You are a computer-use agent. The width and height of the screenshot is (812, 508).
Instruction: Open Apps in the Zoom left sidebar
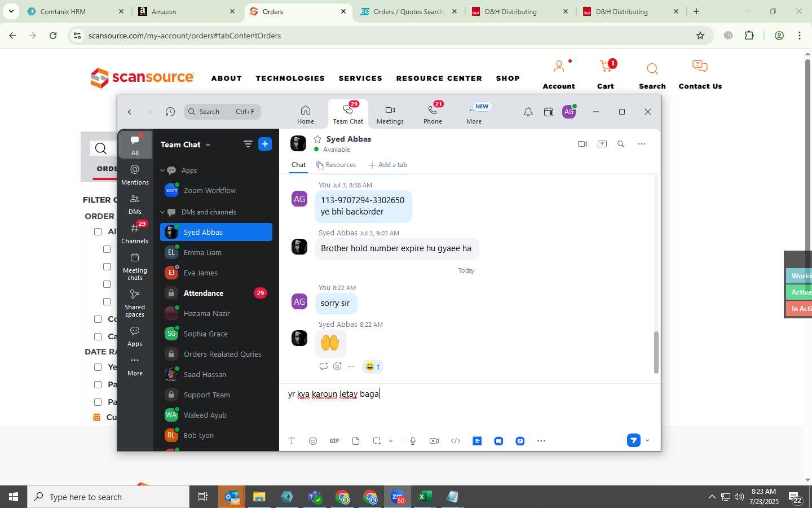pyautogui.click(x=135, y=336)
